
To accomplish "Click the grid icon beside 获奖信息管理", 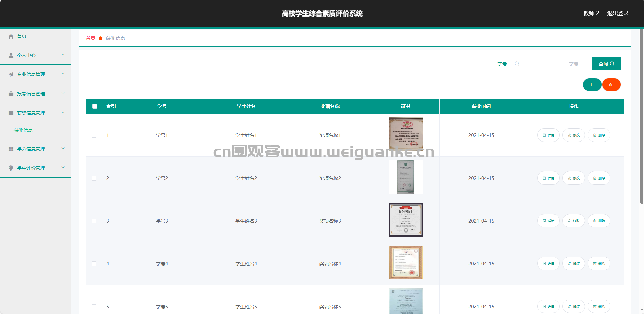I will coord(11,113).
